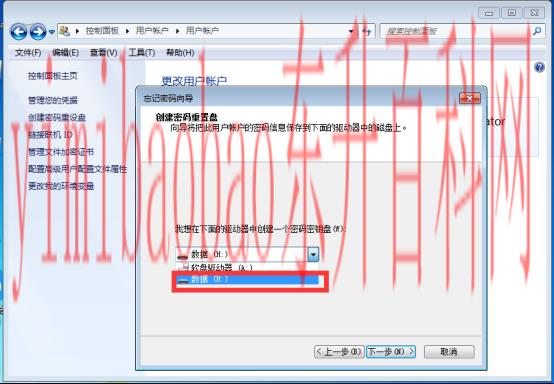
Task: Open the 编辑(E) menu
Action: [x=65, y=53]
